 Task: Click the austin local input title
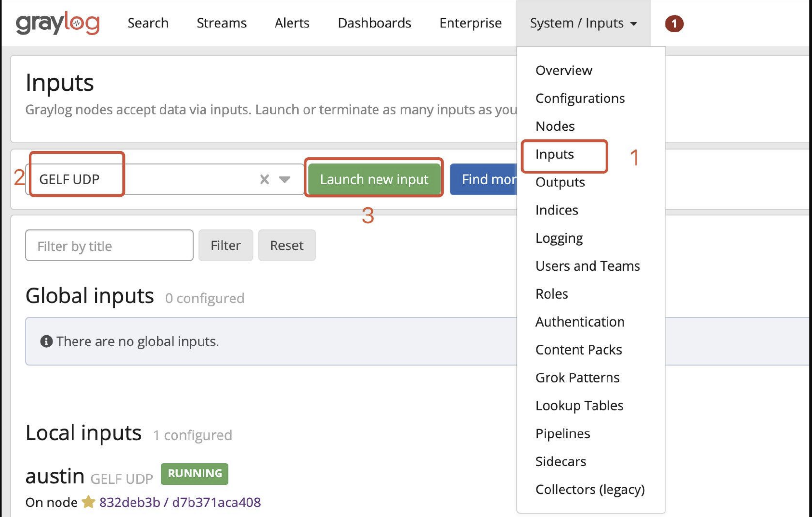click(x=55, y=476)
